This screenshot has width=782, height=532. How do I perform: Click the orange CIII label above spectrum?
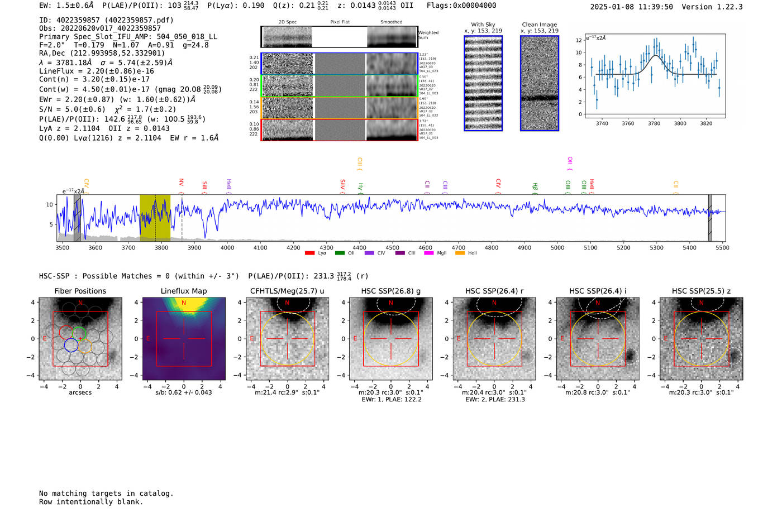[x=360, y=164]
